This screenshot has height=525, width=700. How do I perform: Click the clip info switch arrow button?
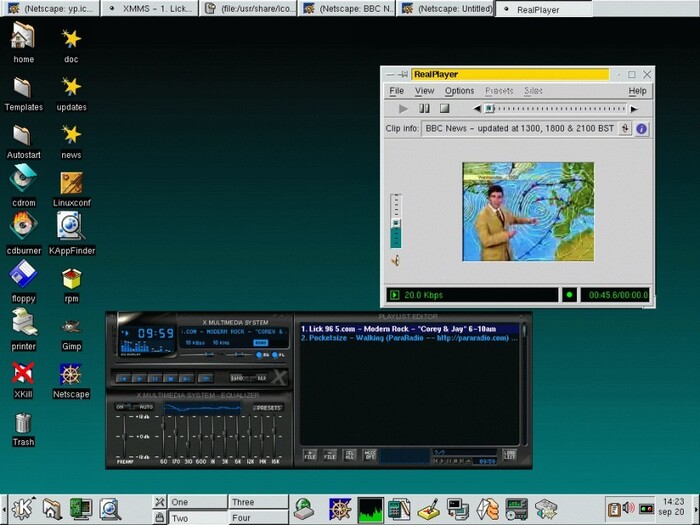point(625,129)
